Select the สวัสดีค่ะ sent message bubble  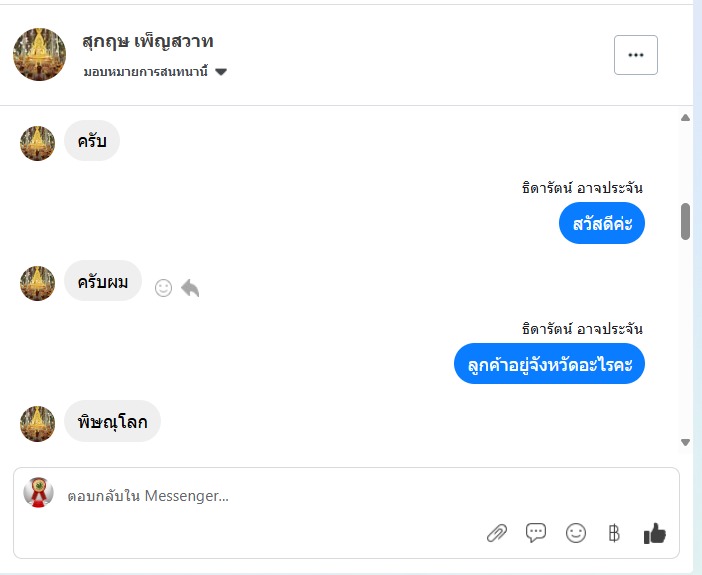602,223
